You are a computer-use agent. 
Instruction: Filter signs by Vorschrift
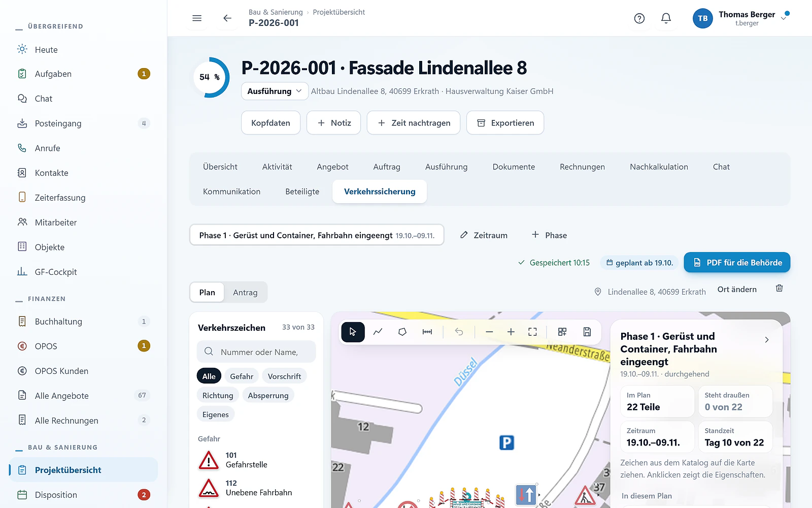click(x=284, y=376)
